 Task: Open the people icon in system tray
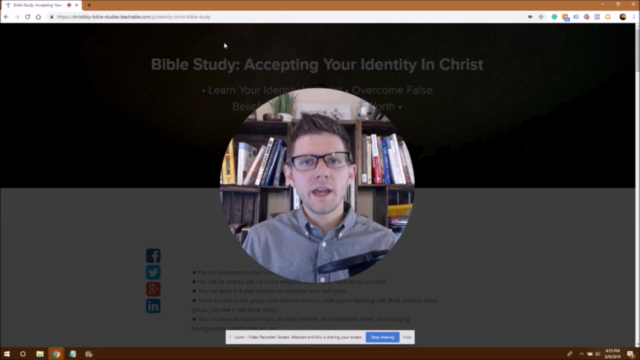[570, 354]
